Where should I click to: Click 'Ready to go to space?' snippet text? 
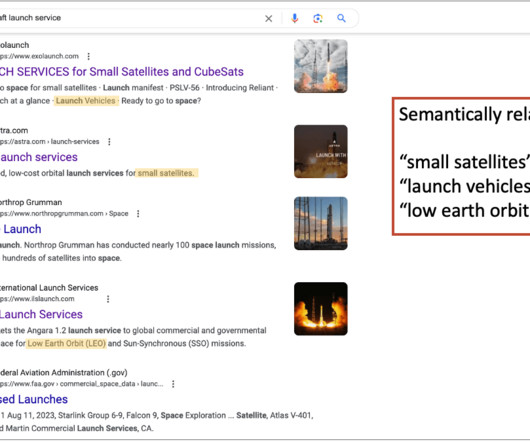[x=161, y=101]
